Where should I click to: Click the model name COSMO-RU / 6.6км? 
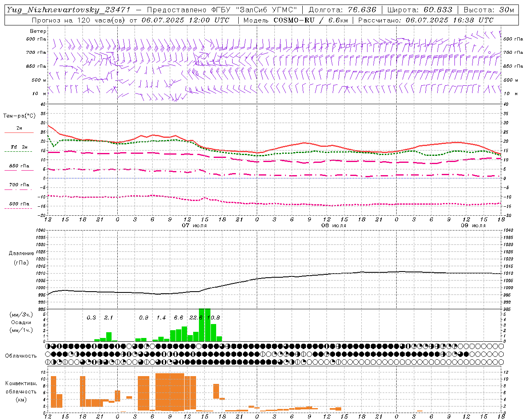point(311,20)
